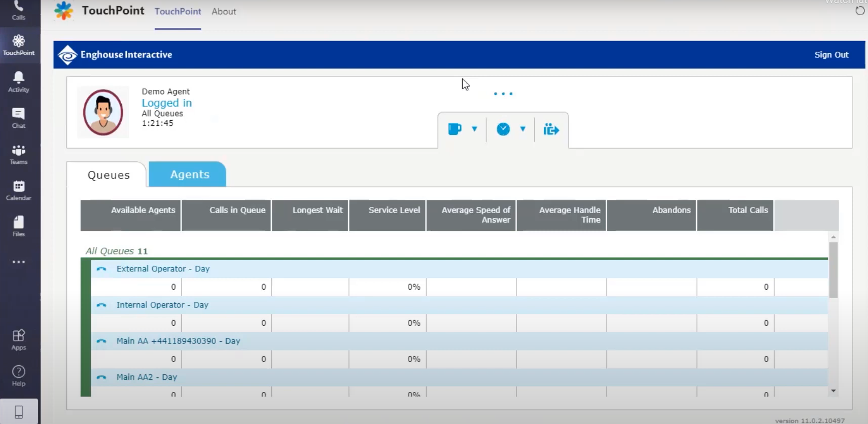The height and width of the screenshot is (424, 868).
Task: Click the Longest Wait column header
Action: pyautogui.click(x=310, y=215)
